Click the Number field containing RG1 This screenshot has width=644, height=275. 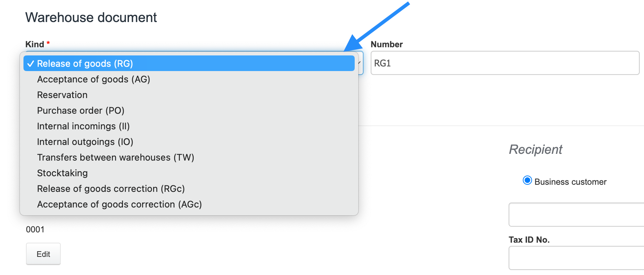[x=505, y=63]
